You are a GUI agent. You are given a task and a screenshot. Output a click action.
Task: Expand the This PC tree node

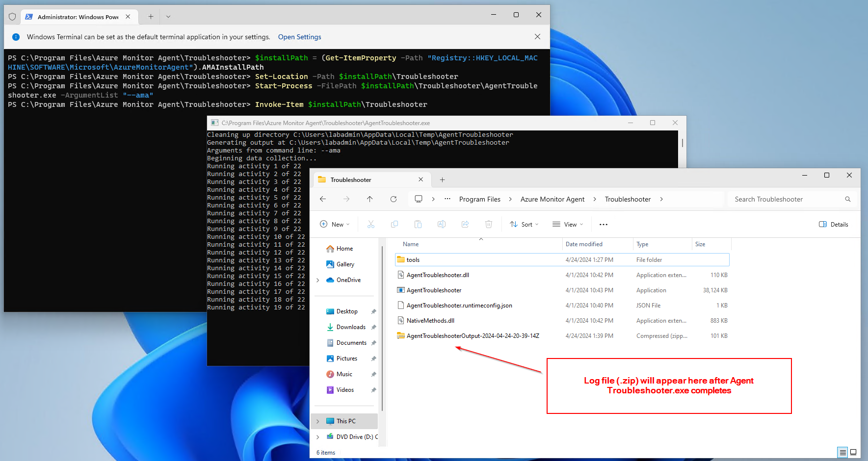pos(318,421)
